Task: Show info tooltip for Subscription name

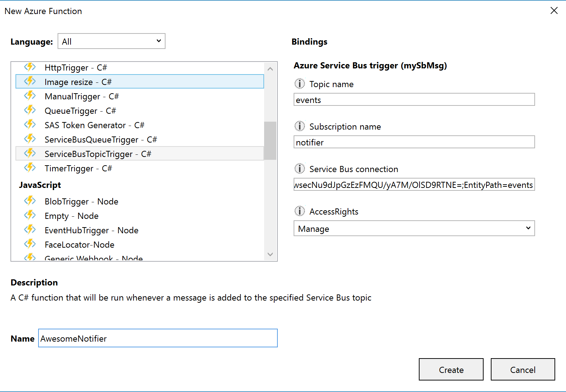Action: (x=299, y=126)
